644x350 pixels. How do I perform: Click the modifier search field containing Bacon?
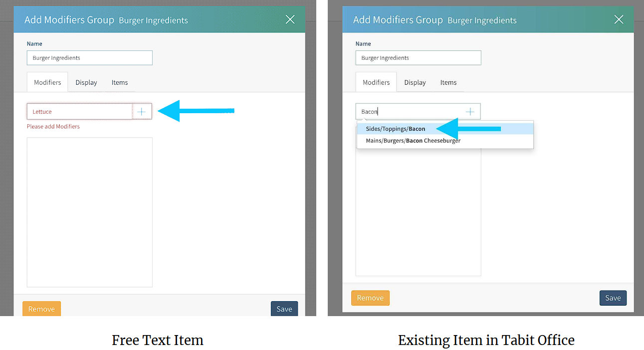tap(409, 112)
